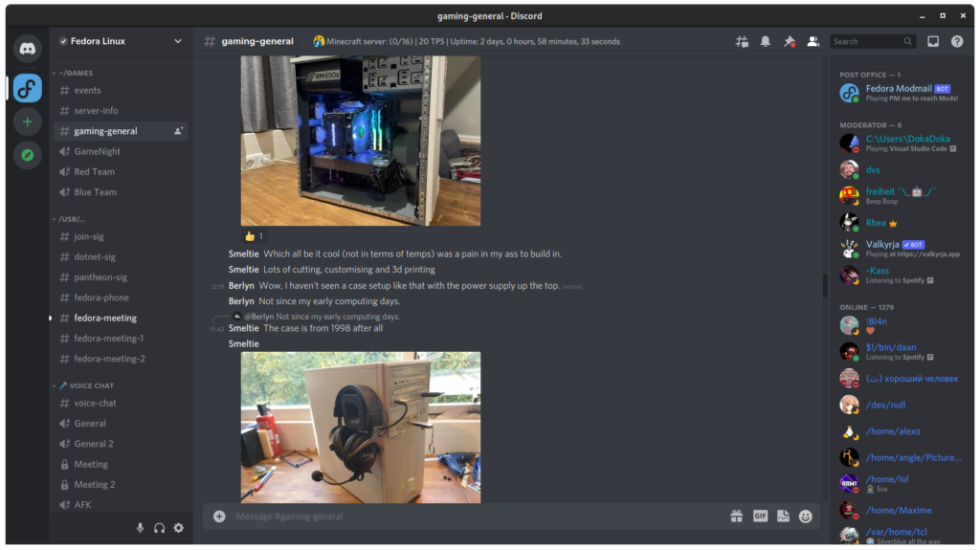Select the gaming-general channel
The height and width of the screenshot is (550, 980).
(119, 131)
